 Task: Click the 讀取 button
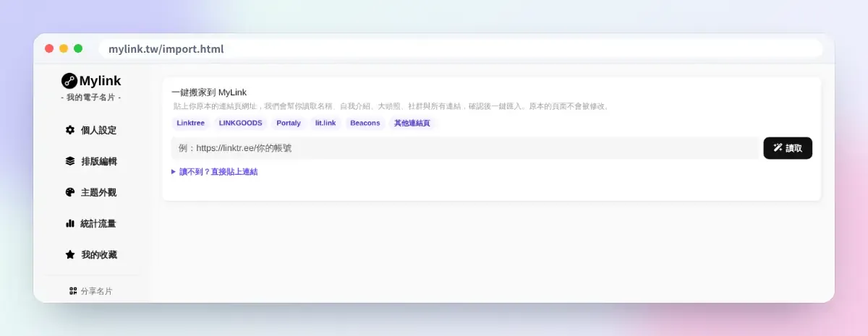coord(788,148)
